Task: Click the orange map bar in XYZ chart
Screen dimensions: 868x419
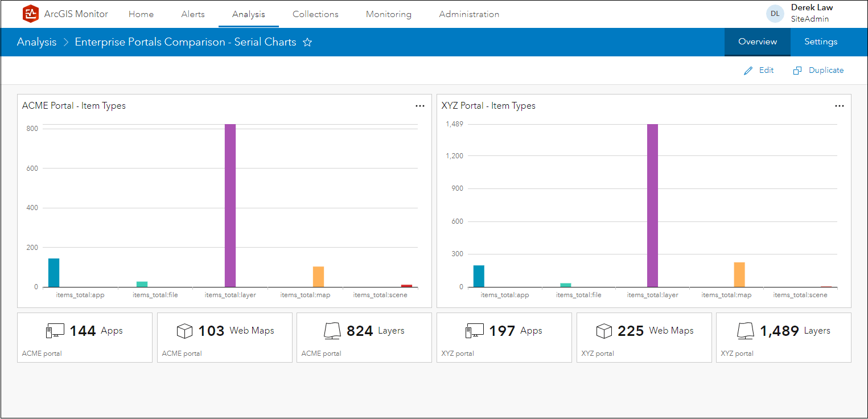Action: [739, 275]
